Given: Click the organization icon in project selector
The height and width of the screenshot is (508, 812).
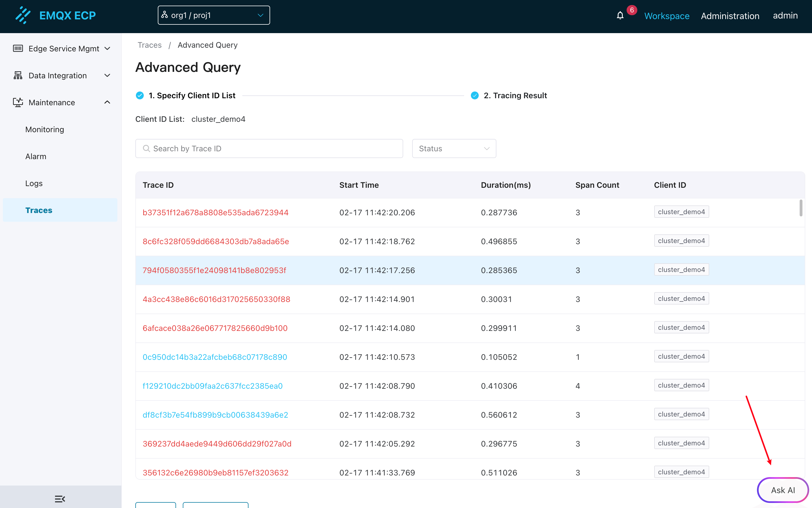Looking at the screenshot, I should 165,15.
